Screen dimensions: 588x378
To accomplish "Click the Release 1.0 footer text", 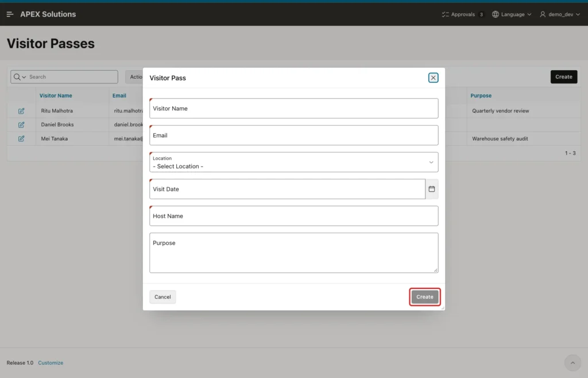I will pyautogui.click(x=20, y=362).
